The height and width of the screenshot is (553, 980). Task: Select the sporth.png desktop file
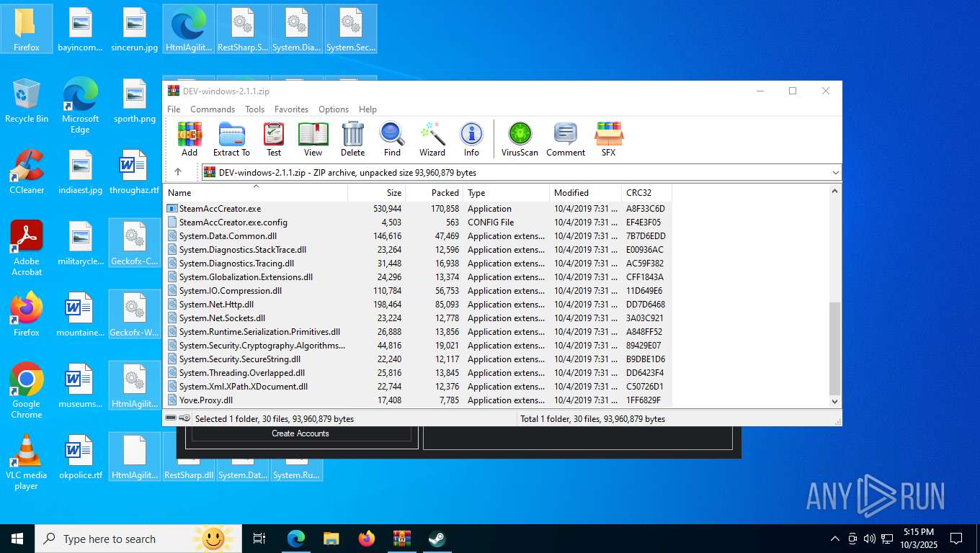pos(135,102)
